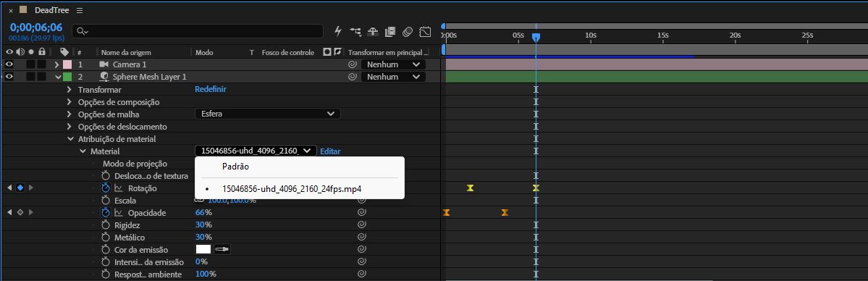Select the DeadTree timeline tab
This screenshot has height=281, width=868.
51,11
